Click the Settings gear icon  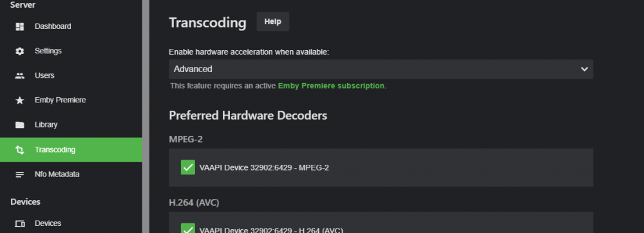coord(20,51)
